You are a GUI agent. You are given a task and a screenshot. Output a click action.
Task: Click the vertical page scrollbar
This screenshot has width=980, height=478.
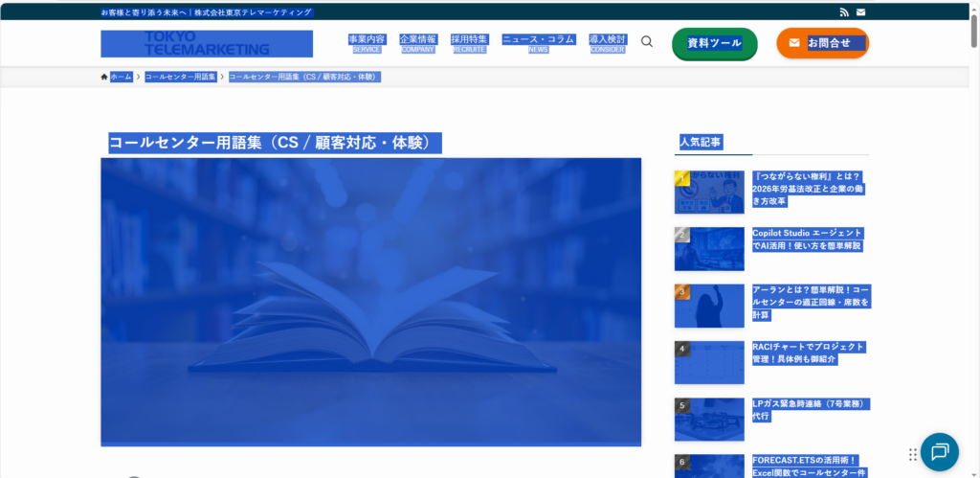(974, 239)
